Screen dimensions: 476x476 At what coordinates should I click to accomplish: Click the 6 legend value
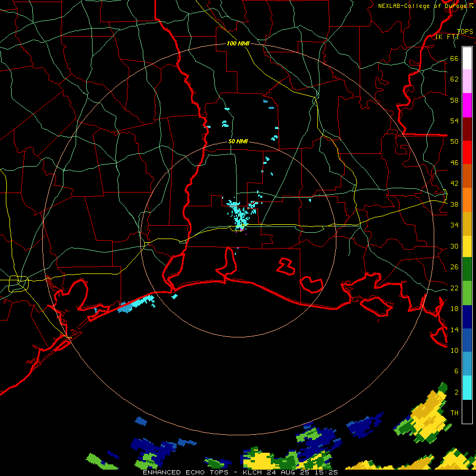click(x=456, y=371)
